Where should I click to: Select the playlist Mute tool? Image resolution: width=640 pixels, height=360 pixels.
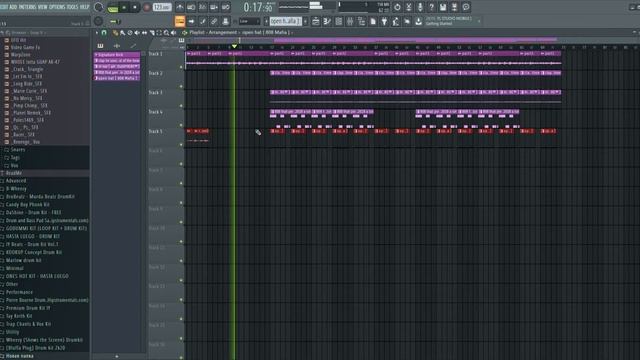click(x=137, y=33)
